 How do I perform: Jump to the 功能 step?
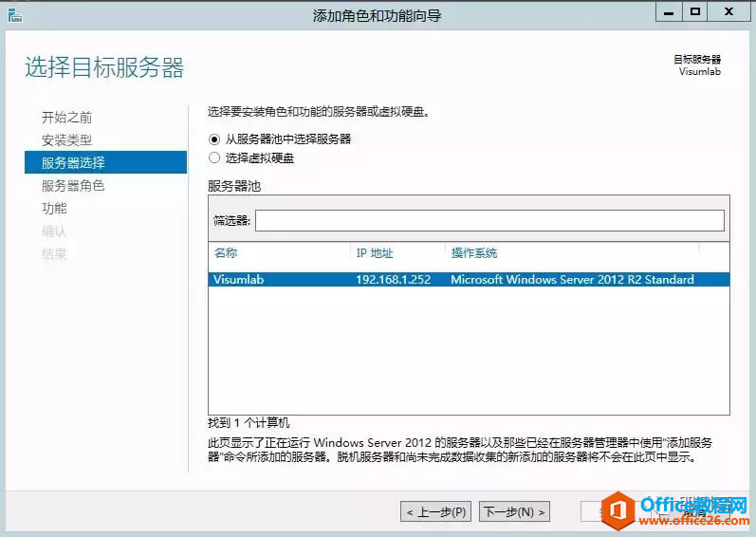point(54,208)
